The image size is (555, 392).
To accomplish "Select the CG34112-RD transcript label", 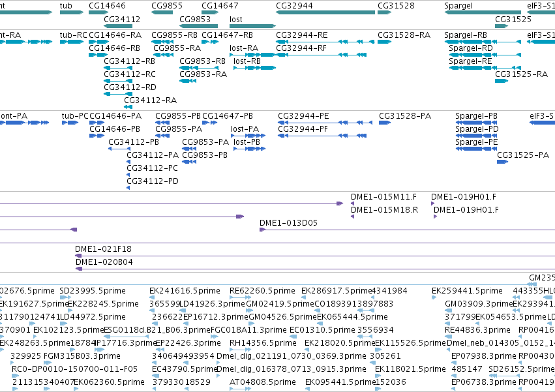I will click(130, 87).
